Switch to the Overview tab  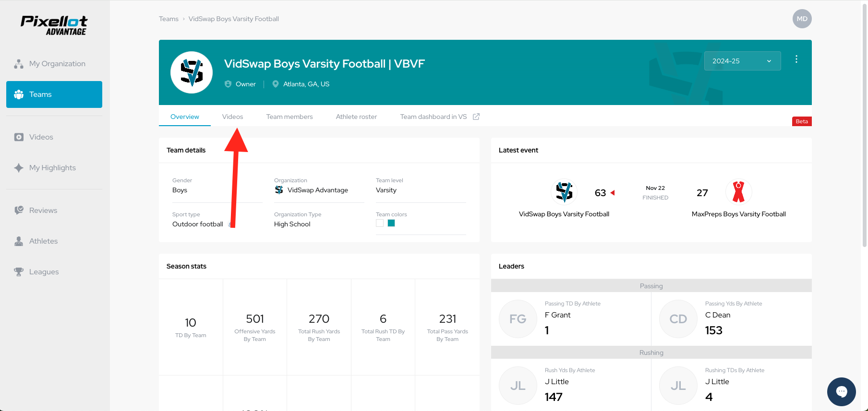[x=185, y=117]
